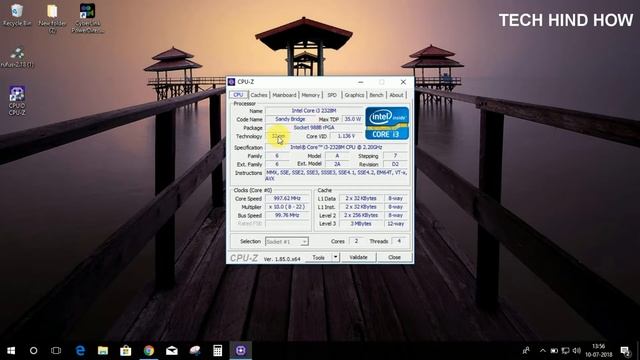Minimize the CPU-Z window
The image size is (640, 360).
tap(361, 82)
